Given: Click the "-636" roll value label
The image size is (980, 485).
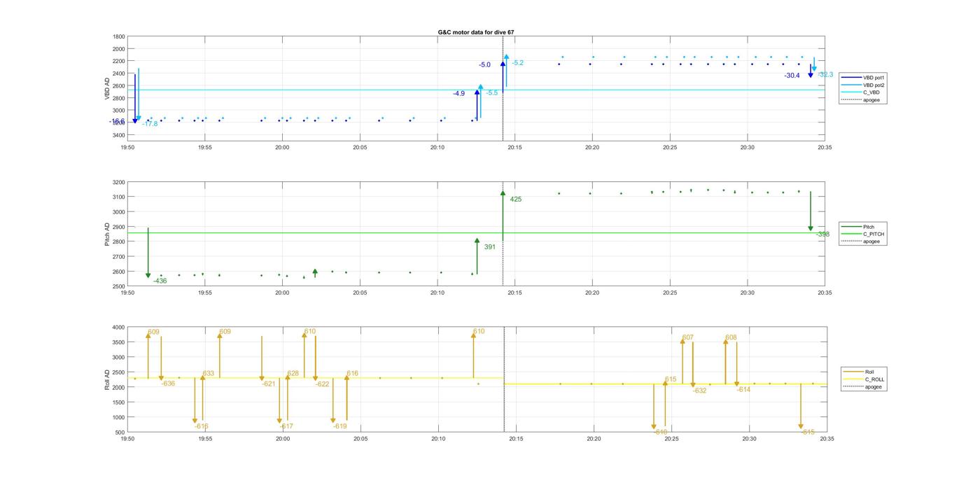Looking at the screenshot, I should click(168, 384).
